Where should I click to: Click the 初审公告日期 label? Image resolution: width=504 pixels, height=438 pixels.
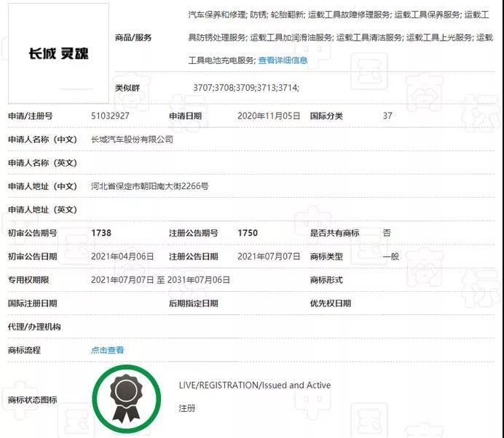click(33, 256)
